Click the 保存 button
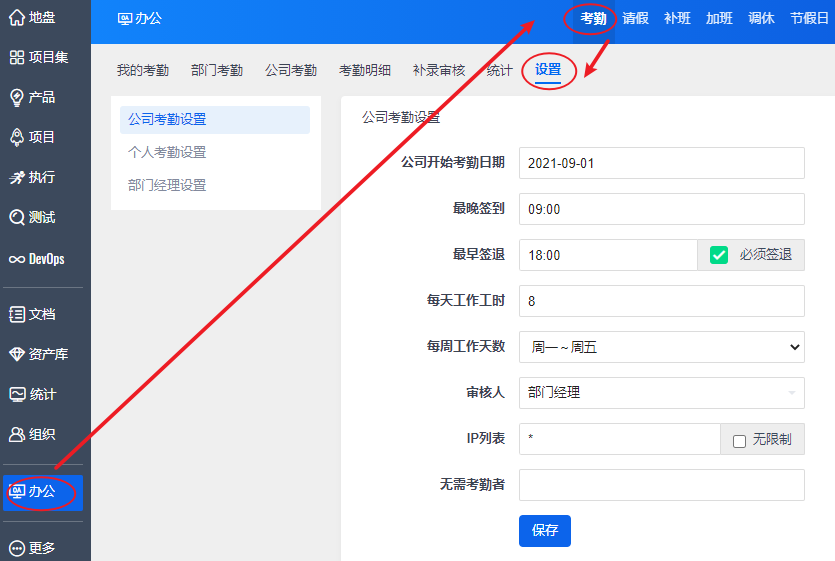 [x=544, y=531]
